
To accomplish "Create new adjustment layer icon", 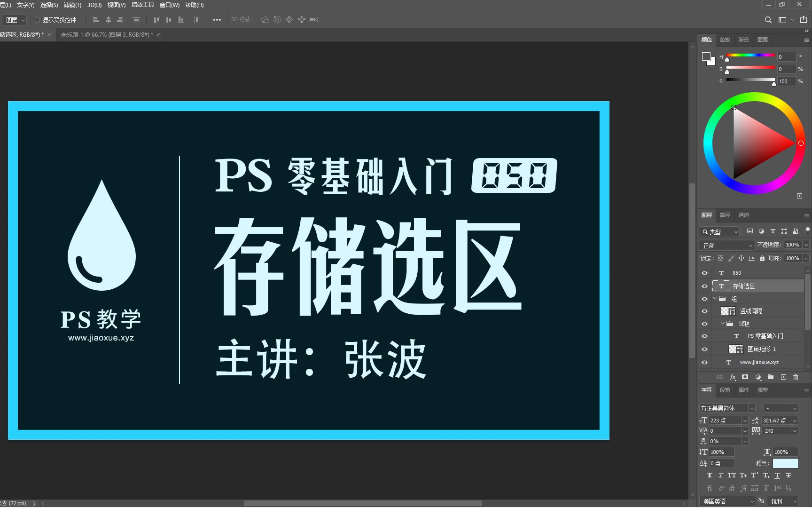I will coord(758,377).
